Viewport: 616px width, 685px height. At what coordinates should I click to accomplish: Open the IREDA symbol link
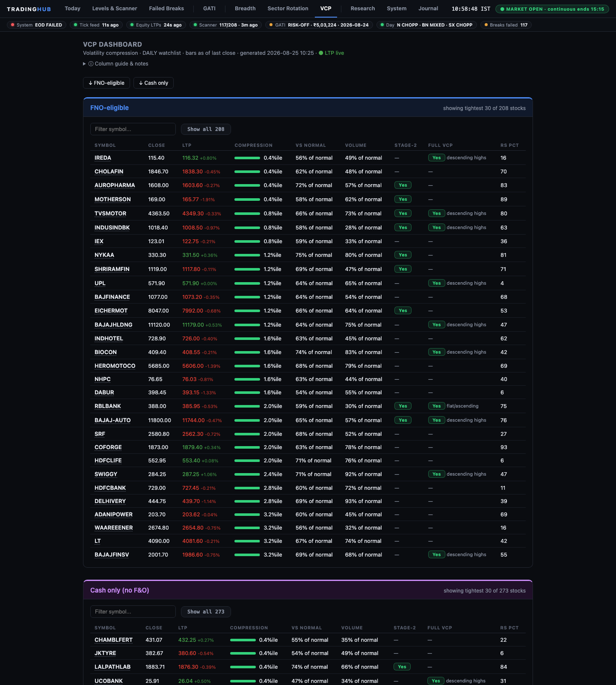103,158
